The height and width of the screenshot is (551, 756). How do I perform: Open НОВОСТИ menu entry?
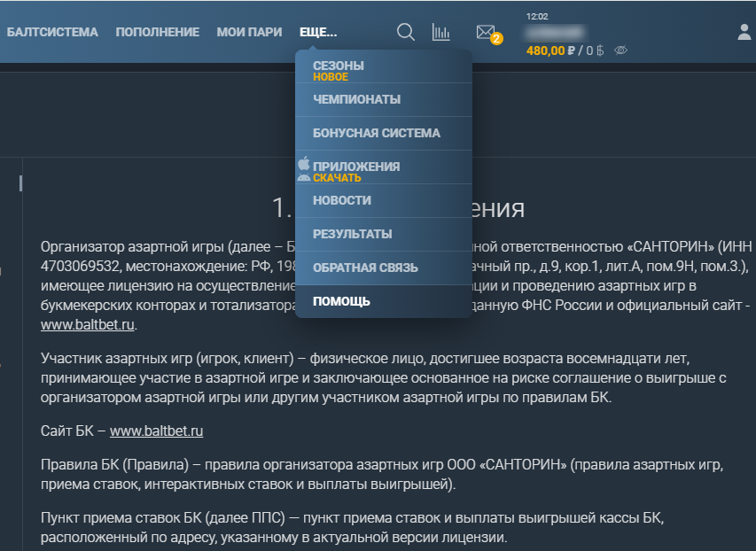click(384, 201)
